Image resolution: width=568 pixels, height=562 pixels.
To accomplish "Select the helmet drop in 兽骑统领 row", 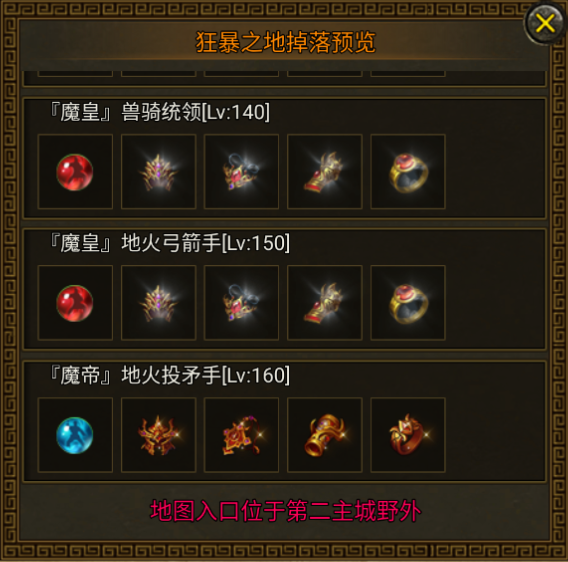I will [158, 172].
